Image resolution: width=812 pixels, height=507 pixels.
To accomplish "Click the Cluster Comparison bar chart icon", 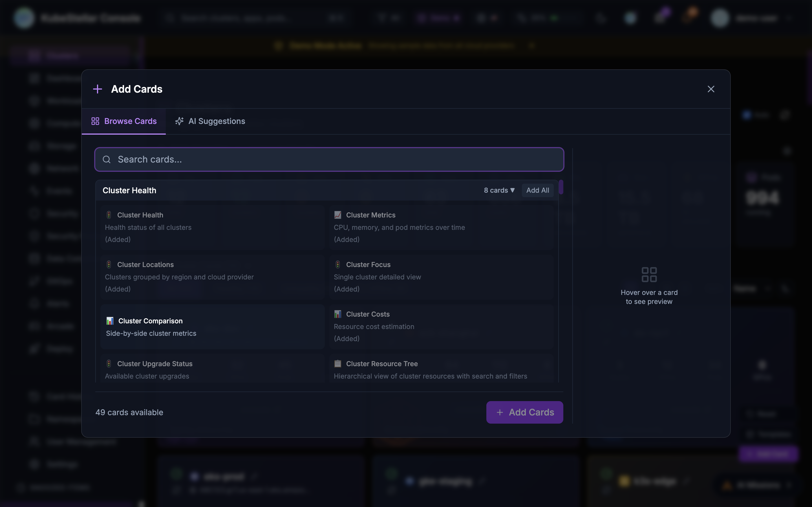I will (110, 321).
